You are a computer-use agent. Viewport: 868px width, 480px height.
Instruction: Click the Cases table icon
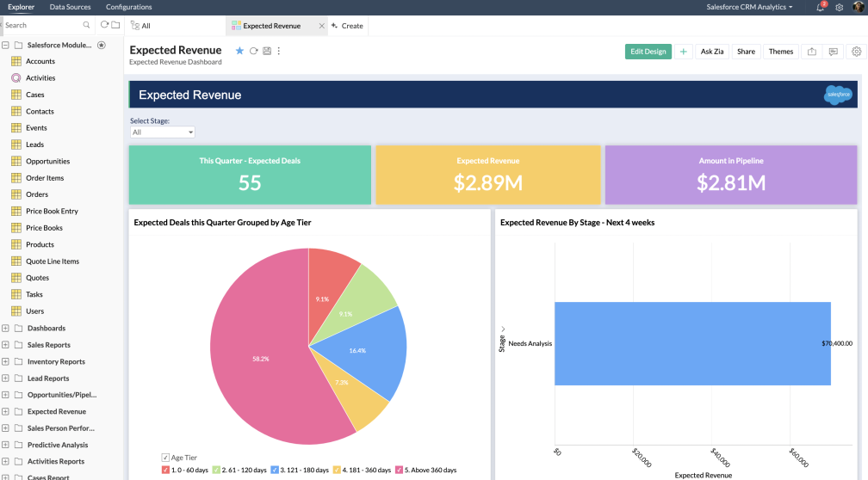click(16, 95)
